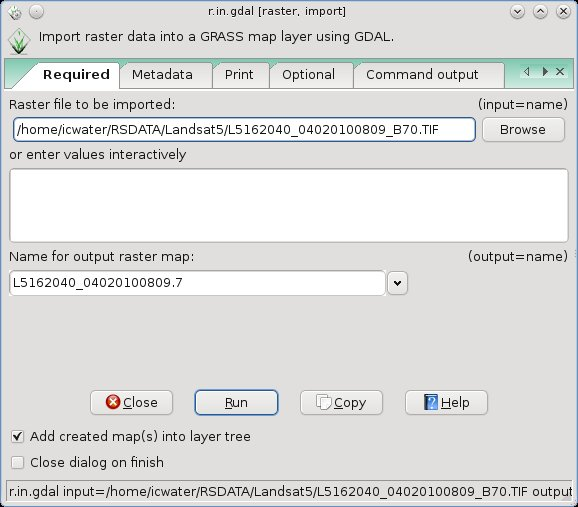Open the window menu icon in title bar
This screenshot has width=578, height=507.
pos(15,12)
